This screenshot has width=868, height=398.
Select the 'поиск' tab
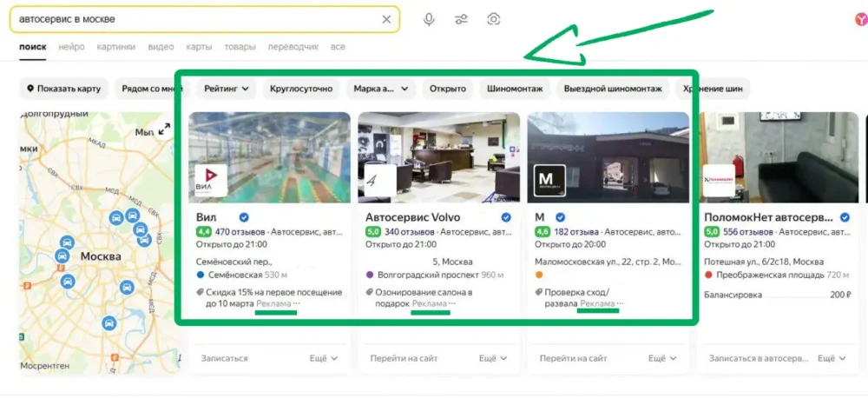pos(33,47)
